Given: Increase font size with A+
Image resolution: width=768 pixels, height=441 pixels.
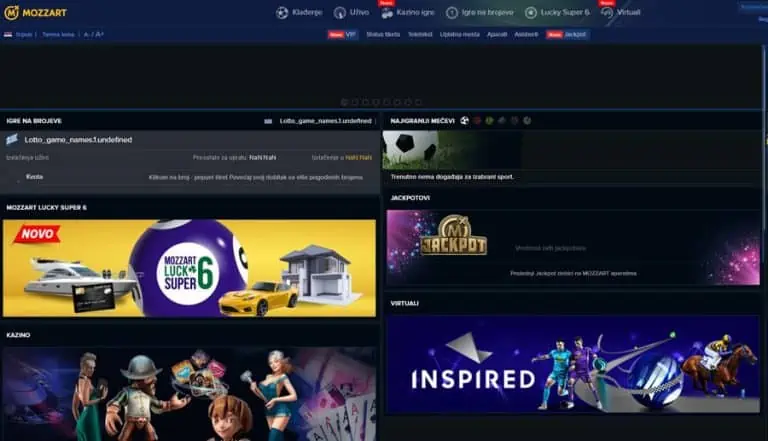Looking at the screenshot, I should click(x=99, y=34).
